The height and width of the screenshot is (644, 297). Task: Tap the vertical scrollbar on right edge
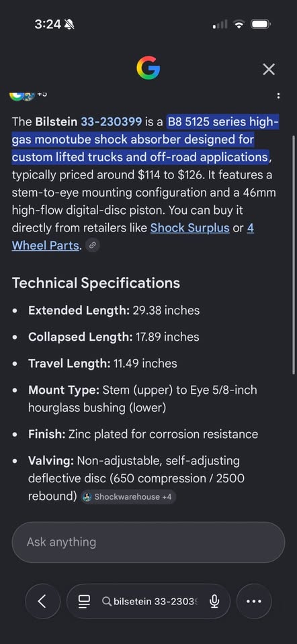293,255
